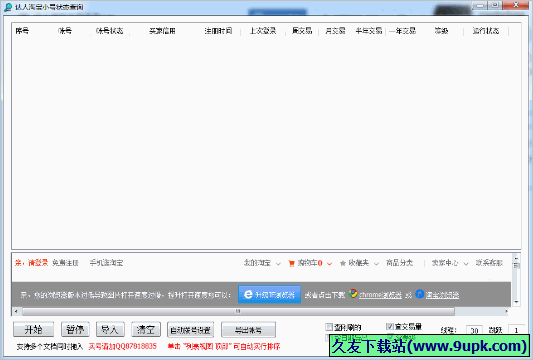Viewport: 533px width, 360px height.
Task: Open 自动换号设置 settings
Action: tap(190, 330)
